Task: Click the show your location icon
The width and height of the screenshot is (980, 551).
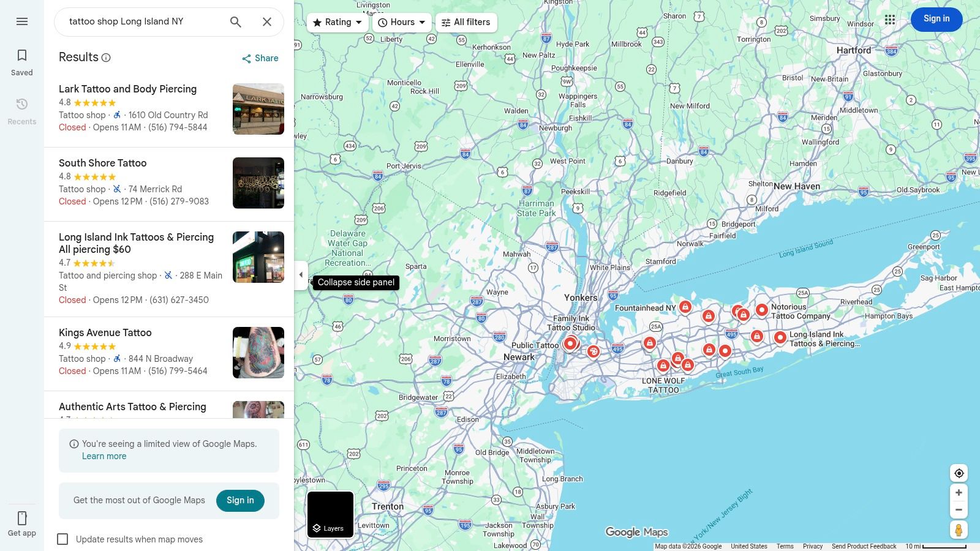Action: (959, 473)
